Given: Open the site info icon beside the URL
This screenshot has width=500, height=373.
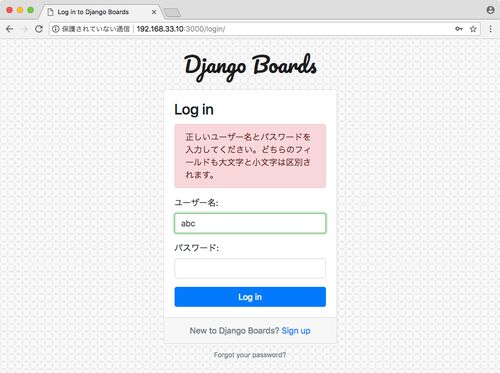Looking at the screenshot, I should [x=56, y=29].
